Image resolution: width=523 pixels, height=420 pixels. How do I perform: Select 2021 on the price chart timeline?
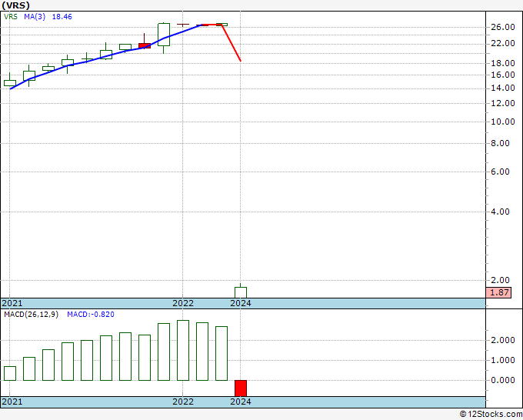[x=12, y=304]
